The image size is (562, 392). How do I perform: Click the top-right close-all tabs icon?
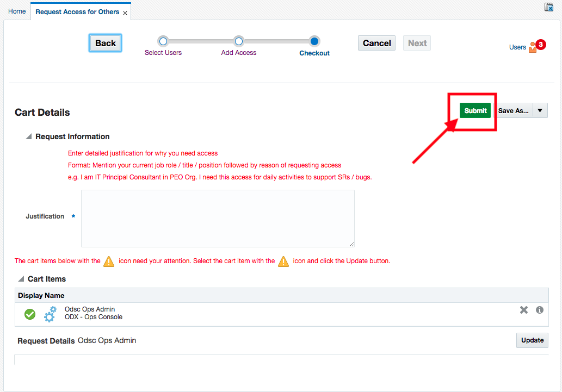pyautogui.click(x=549, y=7)
